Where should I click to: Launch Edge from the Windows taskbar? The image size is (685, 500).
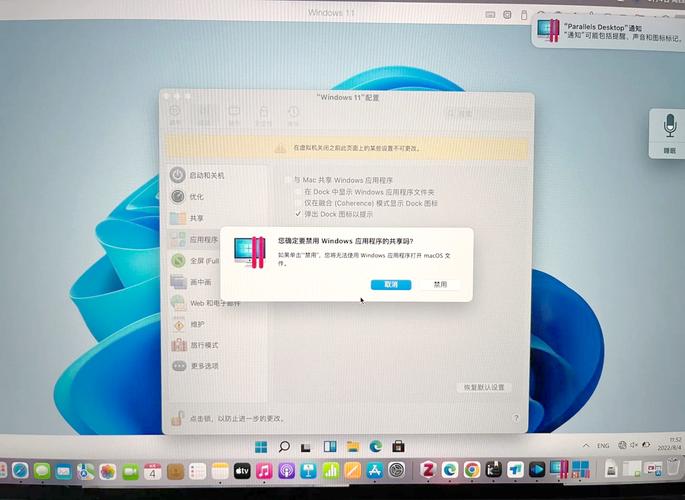tap(376, 446)
